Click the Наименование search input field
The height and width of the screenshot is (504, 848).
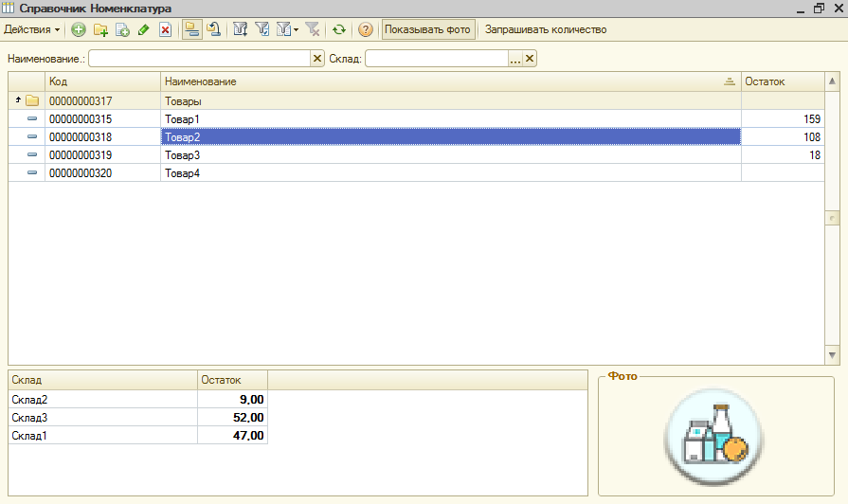[x=199, y=59]
